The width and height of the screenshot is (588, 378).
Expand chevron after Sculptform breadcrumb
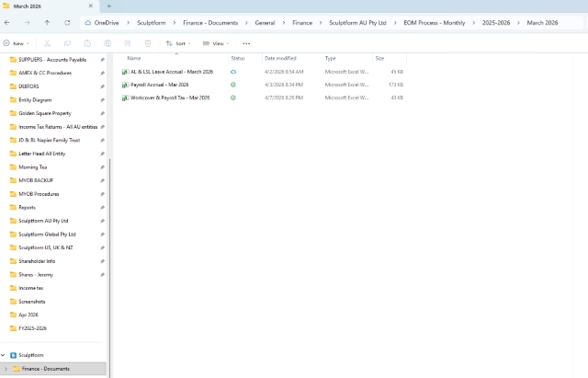[175, 23]
